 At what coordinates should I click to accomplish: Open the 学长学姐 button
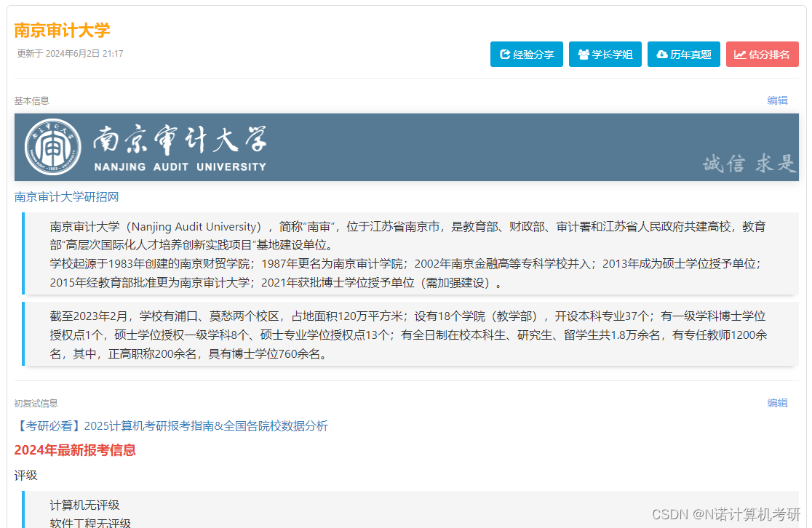tap(605, 55)
